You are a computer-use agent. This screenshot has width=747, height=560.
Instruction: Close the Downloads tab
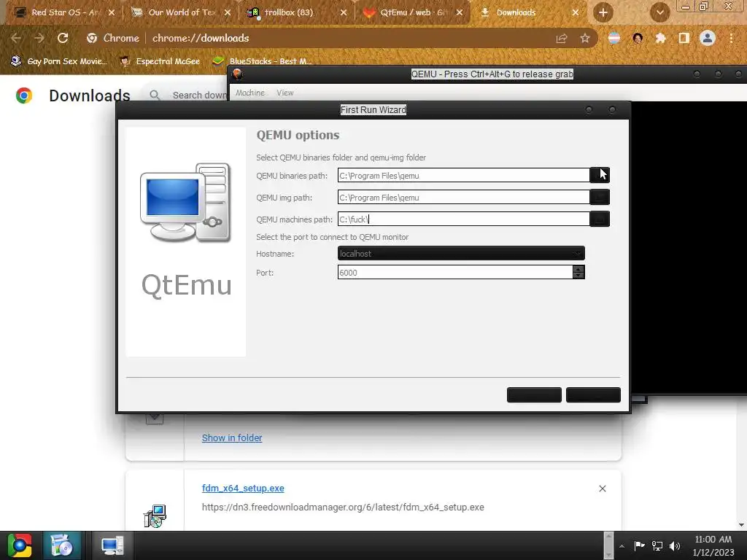pos(575,12)
